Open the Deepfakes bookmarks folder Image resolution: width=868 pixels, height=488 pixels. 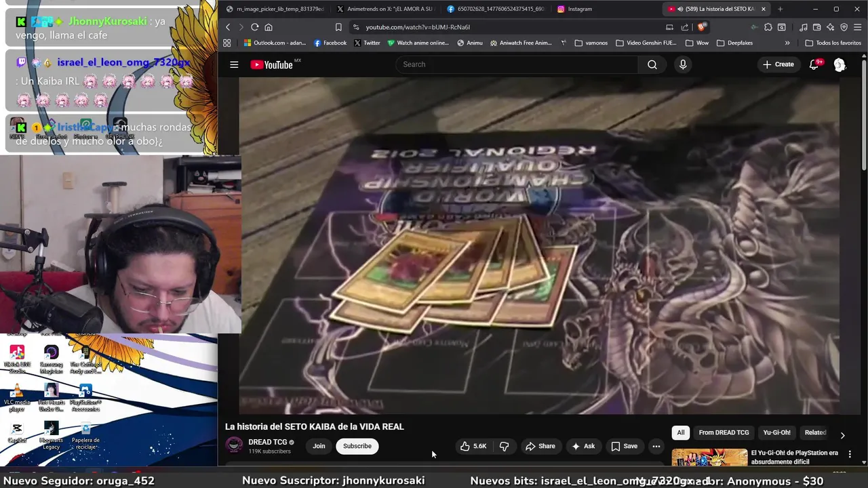734,43
